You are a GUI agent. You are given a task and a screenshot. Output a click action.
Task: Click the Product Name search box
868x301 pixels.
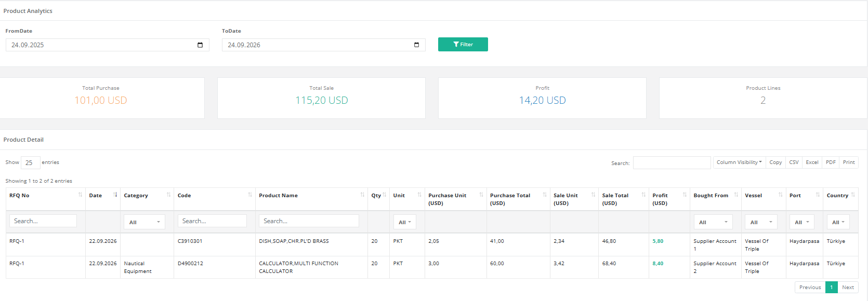pos(309,221)
